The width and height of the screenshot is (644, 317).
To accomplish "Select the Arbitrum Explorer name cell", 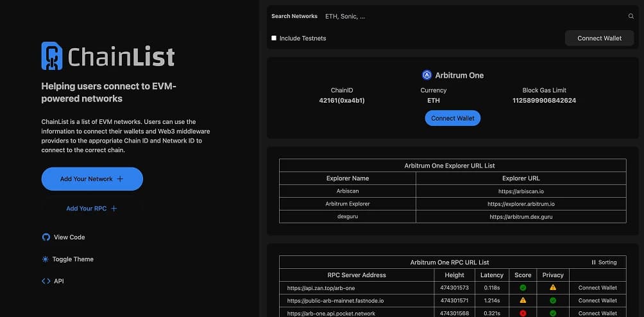I will [348, 203].
